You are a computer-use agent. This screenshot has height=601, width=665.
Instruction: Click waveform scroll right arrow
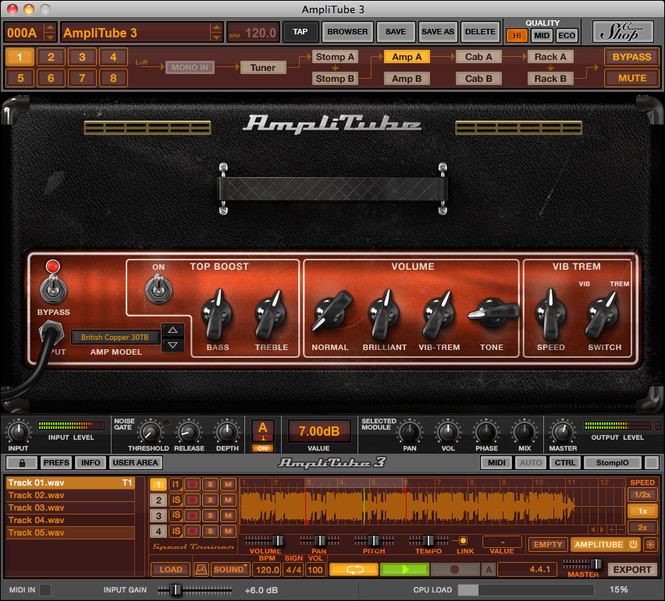[x=602, y=529]
